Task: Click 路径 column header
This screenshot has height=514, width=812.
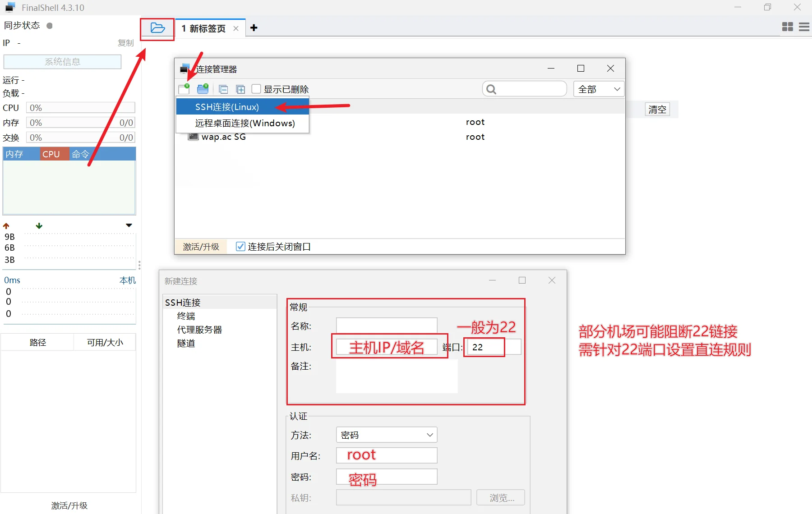Action: pyautogui.click(x=37, y=342)
